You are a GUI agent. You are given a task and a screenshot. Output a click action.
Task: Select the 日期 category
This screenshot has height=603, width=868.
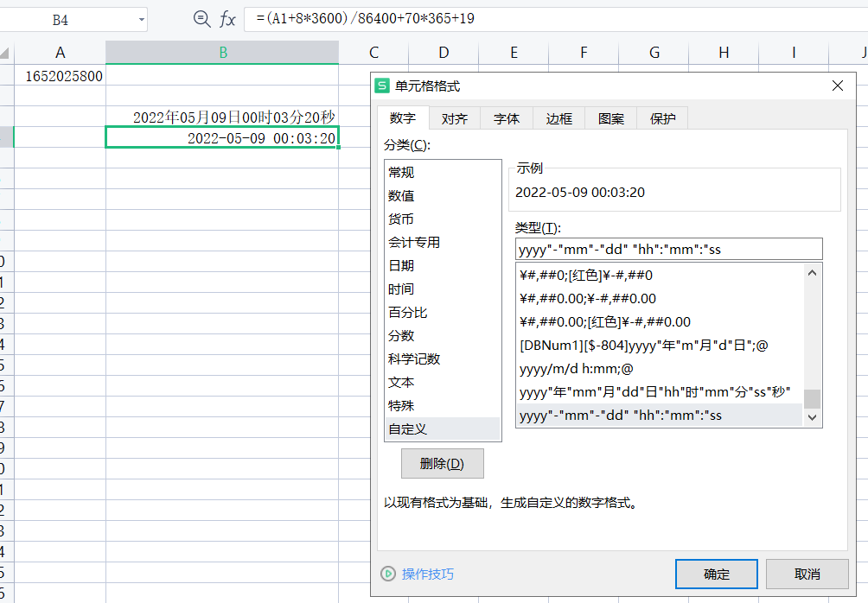(401, 265)
